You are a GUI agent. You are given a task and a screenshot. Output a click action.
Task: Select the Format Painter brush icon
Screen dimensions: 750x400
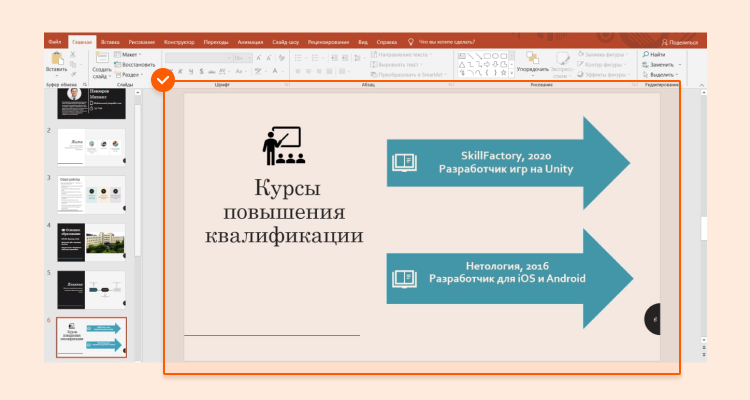73,75
